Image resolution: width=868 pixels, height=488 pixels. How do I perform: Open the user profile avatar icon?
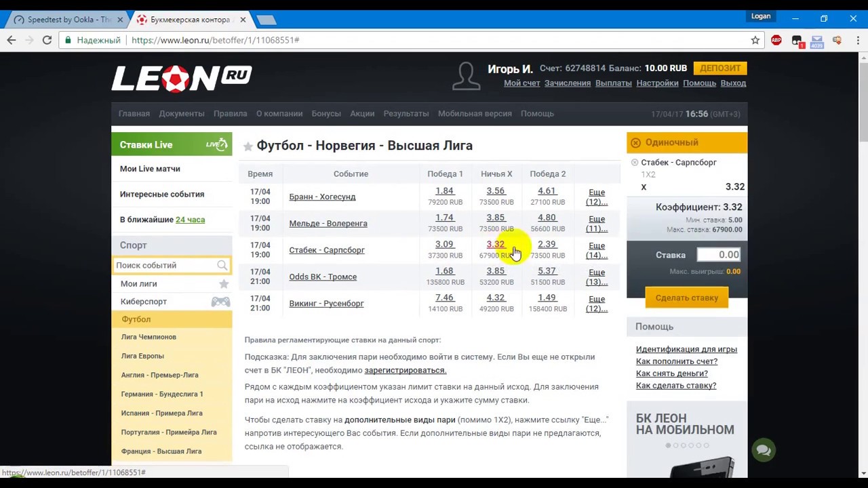pyautogui.click(x=466, y=76)
